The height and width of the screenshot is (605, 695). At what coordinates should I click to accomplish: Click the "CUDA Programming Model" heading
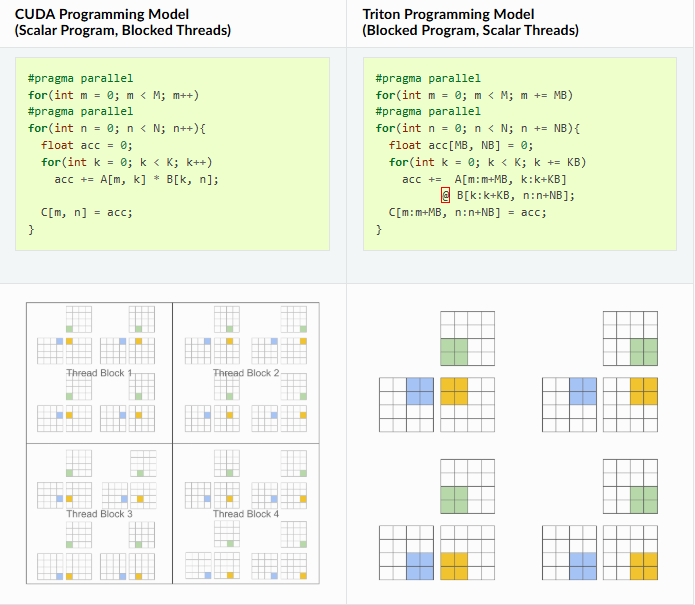pos(102,14)
